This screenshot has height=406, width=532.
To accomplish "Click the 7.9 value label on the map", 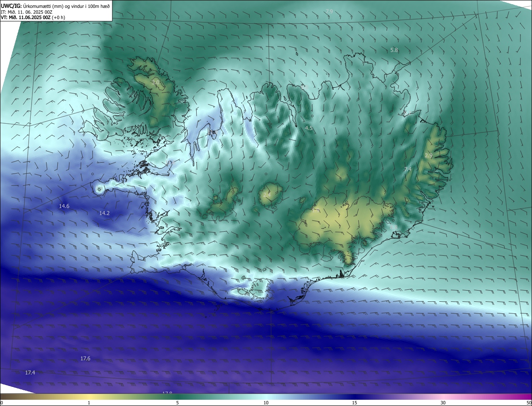I will 329,11.
